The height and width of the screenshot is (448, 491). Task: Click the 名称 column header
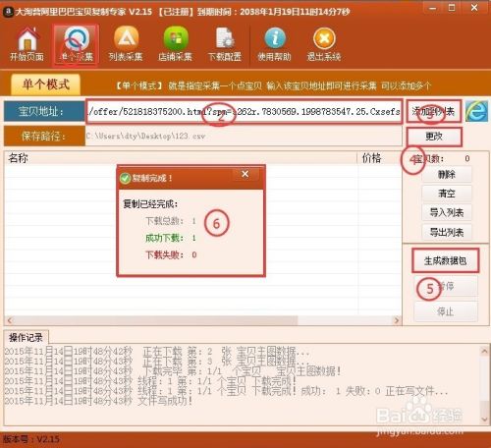pos(180,158)
